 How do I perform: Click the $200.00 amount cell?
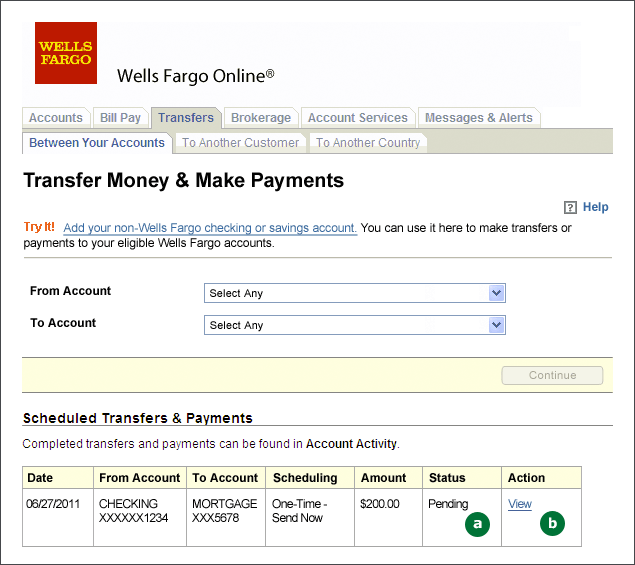pyautogui.click(x=388, y=517)
